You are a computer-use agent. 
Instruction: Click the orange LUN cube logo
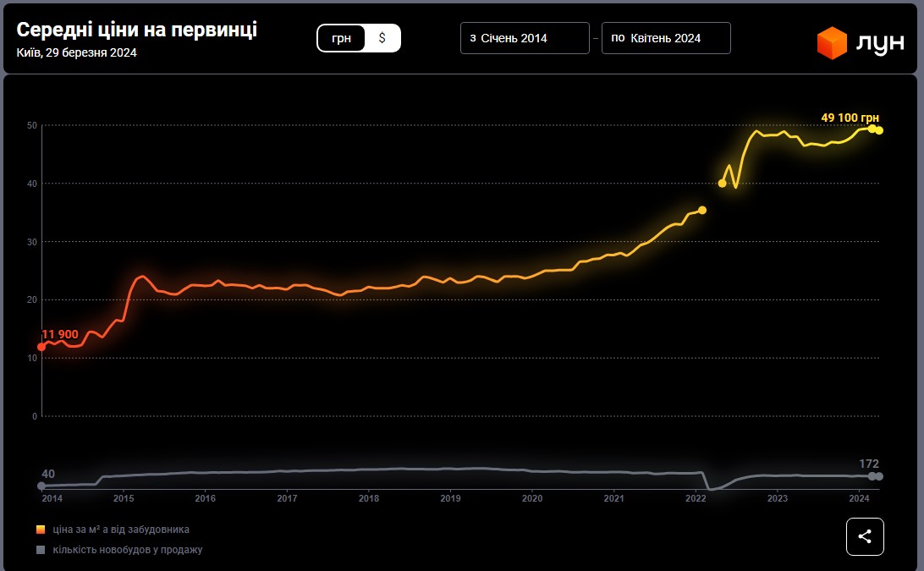[832, 43]
